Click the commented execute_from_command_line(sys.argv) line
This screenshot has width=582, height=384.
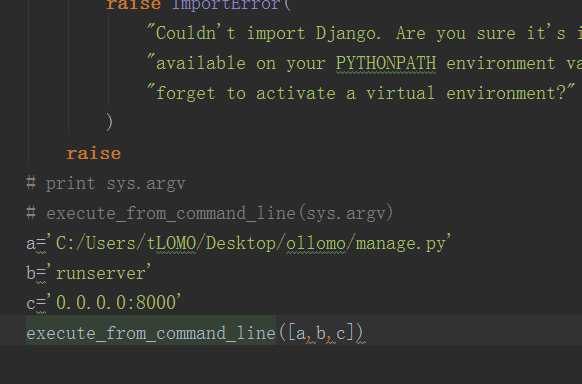click(x=210, y=213)
